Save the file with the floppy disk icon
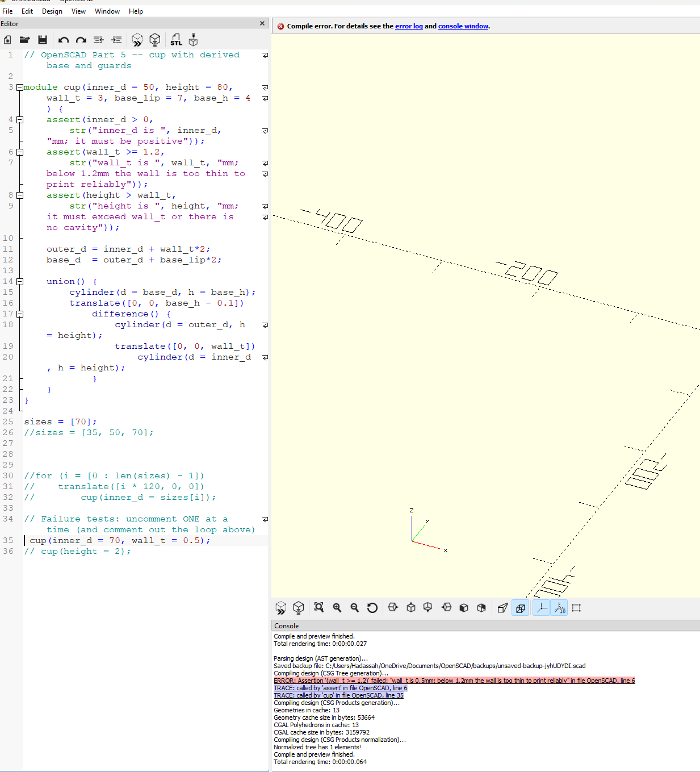This screenshot has height=772, width=700. (x=42, y=40)
